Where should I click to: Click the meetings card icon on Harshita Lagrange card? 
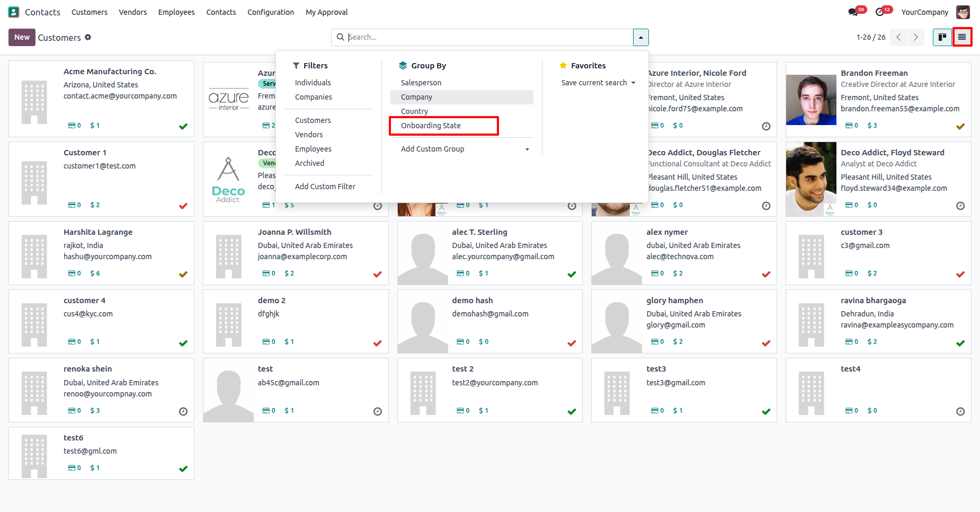point(71,273)
